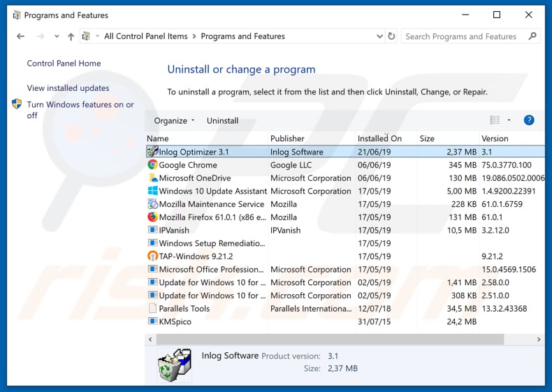Click the refresh address bar icon

click(393, 36)
